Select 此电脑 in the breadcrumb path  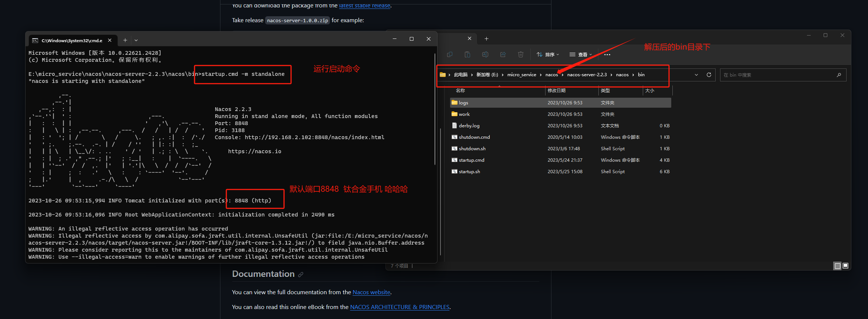tap(461, 75)
